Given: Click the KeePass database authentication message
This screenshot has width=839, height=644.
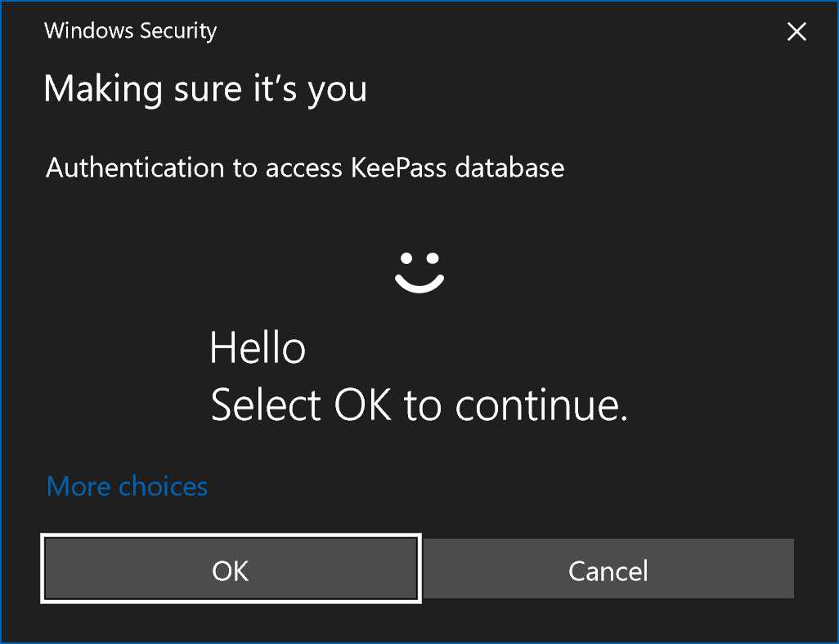Looking at the screenshot, I should pyautogui.click(x=305, y=168).
